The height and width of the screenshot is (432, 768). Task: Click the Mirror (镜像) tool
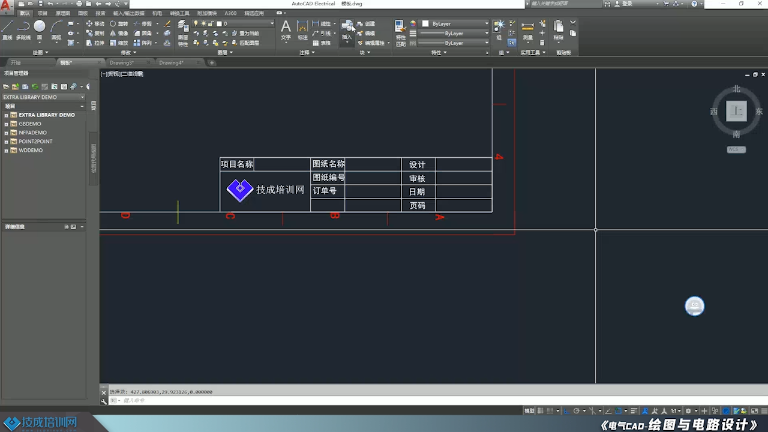pyautogui.click(x=119, y=33)
